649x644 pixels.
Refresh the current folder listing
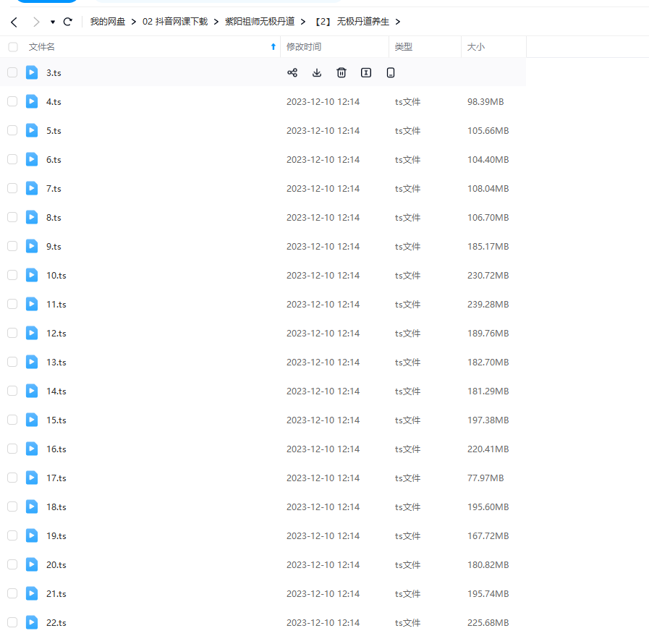[68, 22]
